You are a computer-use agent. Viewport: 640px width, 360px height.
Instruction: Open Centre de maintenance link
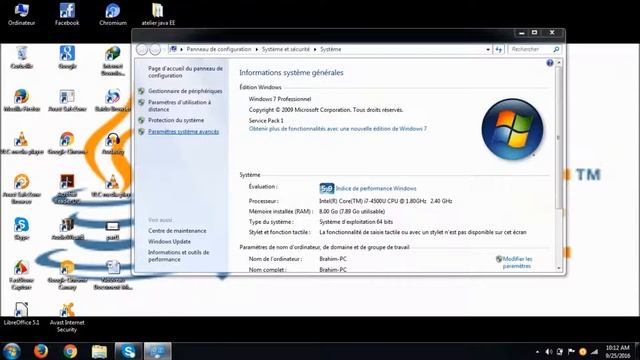177,231
